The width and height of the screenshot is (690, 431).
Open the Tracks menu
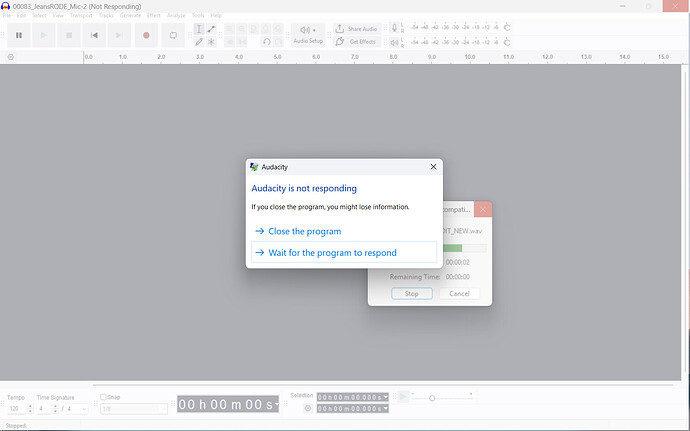[x=106, y=15]
